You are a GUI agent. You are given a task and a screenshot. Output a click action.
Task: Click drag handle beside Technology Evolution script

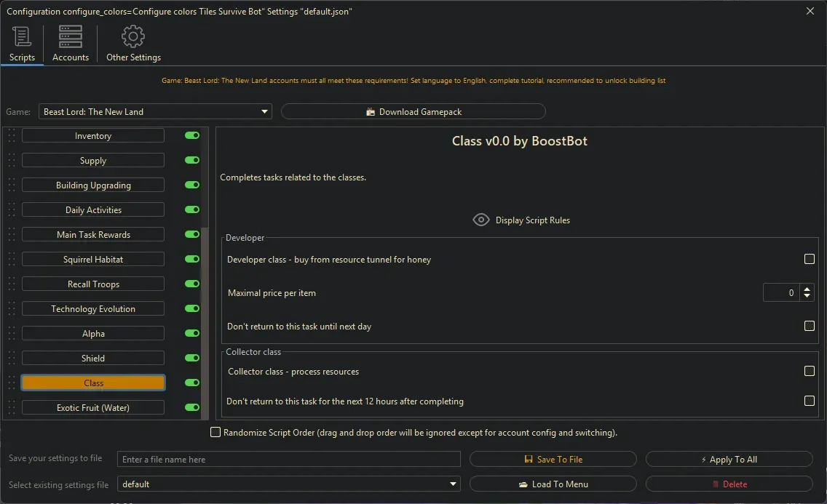12,309
